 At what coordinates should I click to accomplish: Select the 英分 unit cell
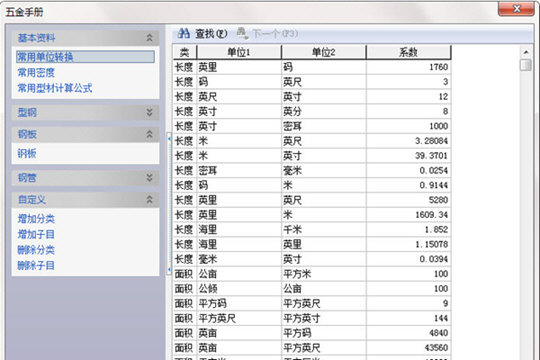click(324, 111)
